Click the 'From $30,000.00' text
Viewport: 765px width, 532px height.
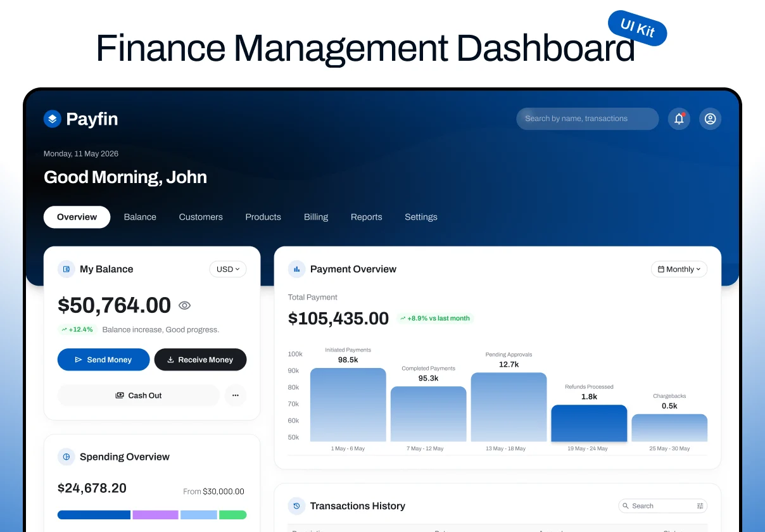pyautogui.click(x=213, y=491)
